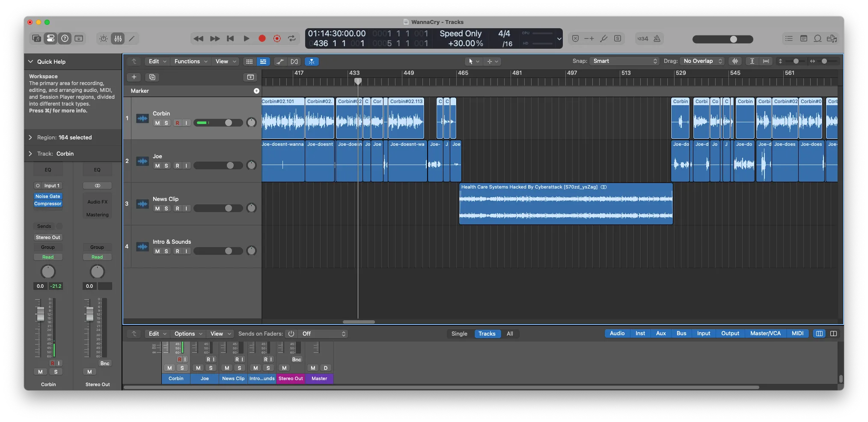Adjust the Corbin track volume slider
The image size is (868, 422).
(x=218, y=123)
